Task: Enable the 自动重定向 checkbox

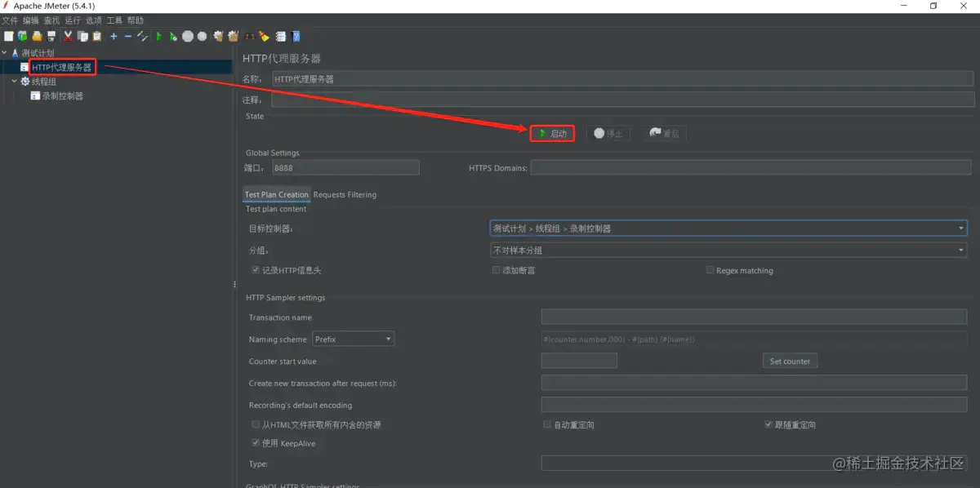Action: click(547, 424)
